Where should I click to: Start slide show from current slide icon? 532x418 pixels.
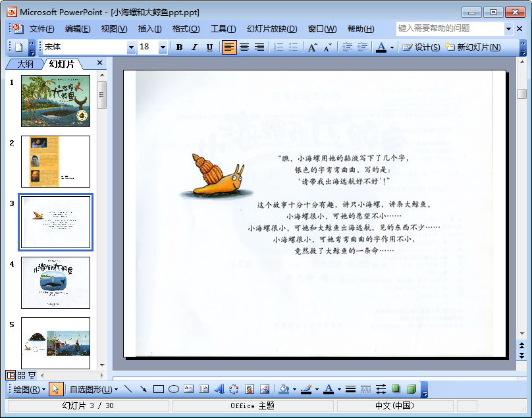tap(32, 375)
